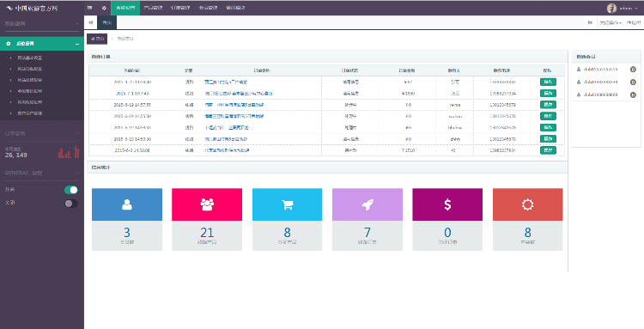The width and height of the screenshot is (644, 329).
Task: Open the fourth submenu item under green section
Action: tap(29, 91)
